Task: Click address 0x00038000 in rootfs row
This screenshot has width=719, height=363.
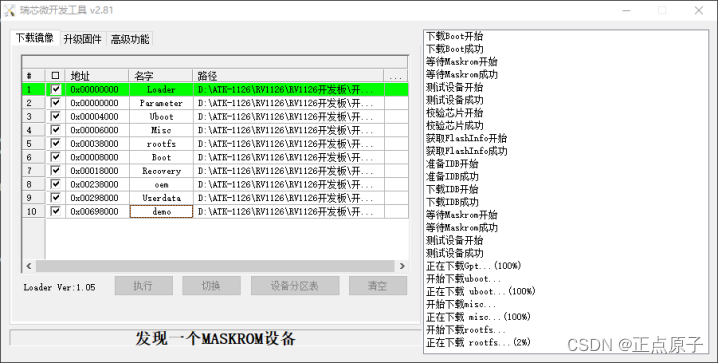Action: pyautogui.click(x=94, y=143)
